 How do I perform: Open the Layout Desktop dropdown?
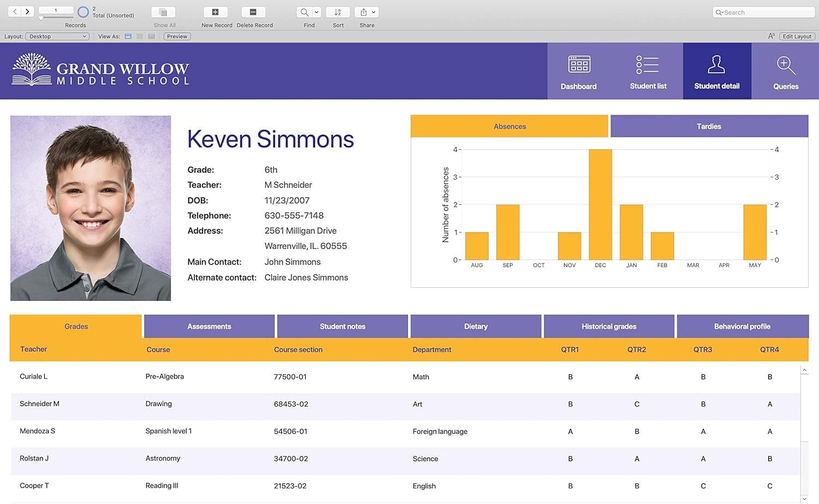58,37
